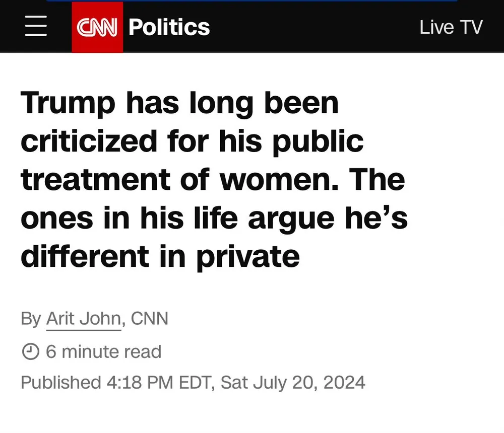Open the hamburger navigation menu
Image resolution: width=504 pixels, height=433 pixels.
coord(36,27)
